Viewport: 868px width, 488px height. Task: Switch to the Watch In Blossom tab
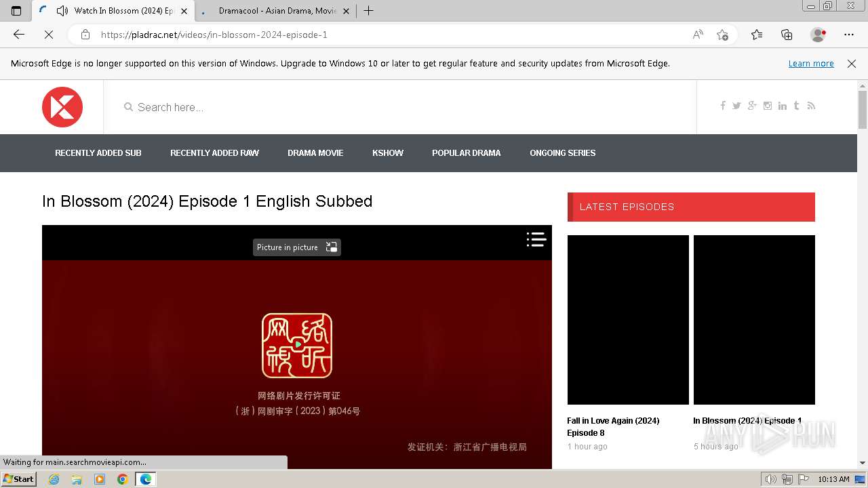click(x=113, y=11)
